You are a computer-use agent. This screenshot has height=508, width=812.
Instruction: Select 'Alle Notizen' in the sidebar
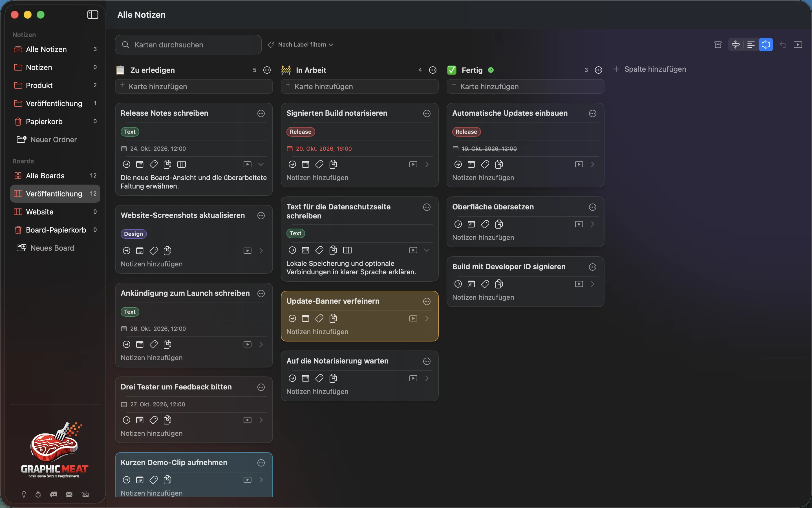(55, 49)
